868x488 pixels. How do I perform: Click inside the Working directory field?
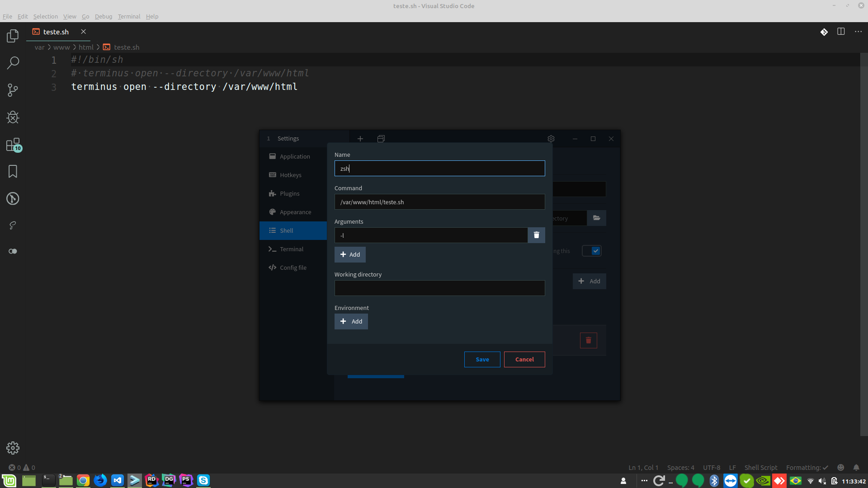click(x=439, y=288)
